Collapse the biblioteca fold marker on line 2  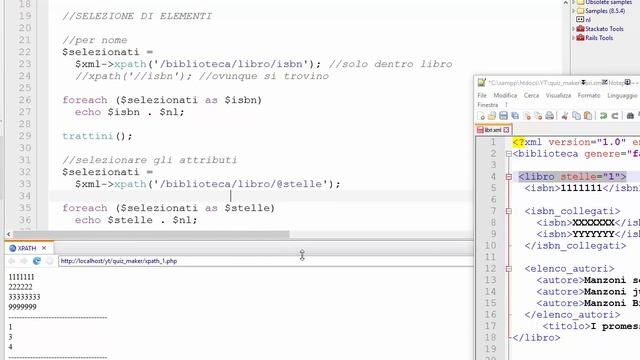[x=509, y=154]
